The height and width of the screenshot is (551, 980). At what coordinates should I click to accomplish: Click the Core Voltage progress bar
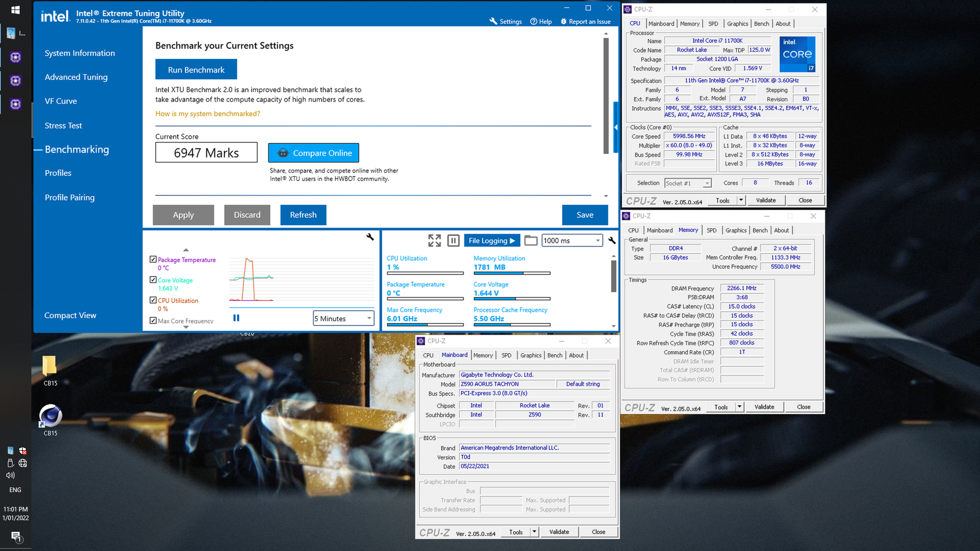(x=512, y=298)
